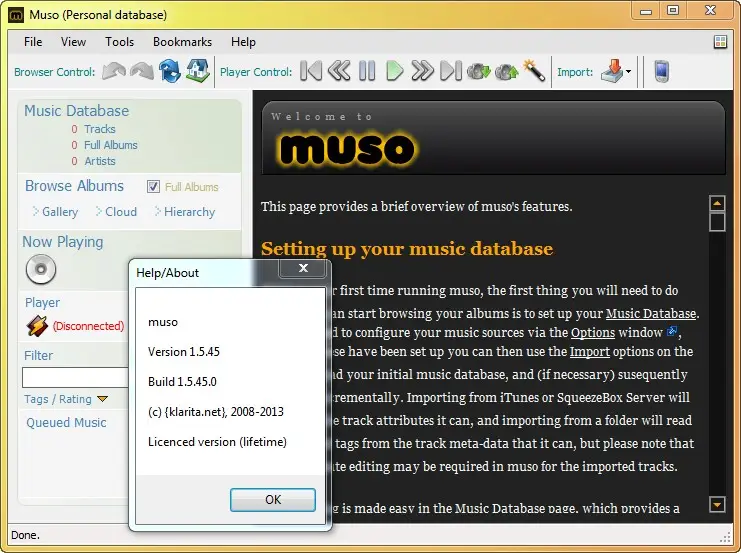Open the Queued Music section
Image resolution: width=741 pixels, height=553 pixels.
click(x=66, y=423)
